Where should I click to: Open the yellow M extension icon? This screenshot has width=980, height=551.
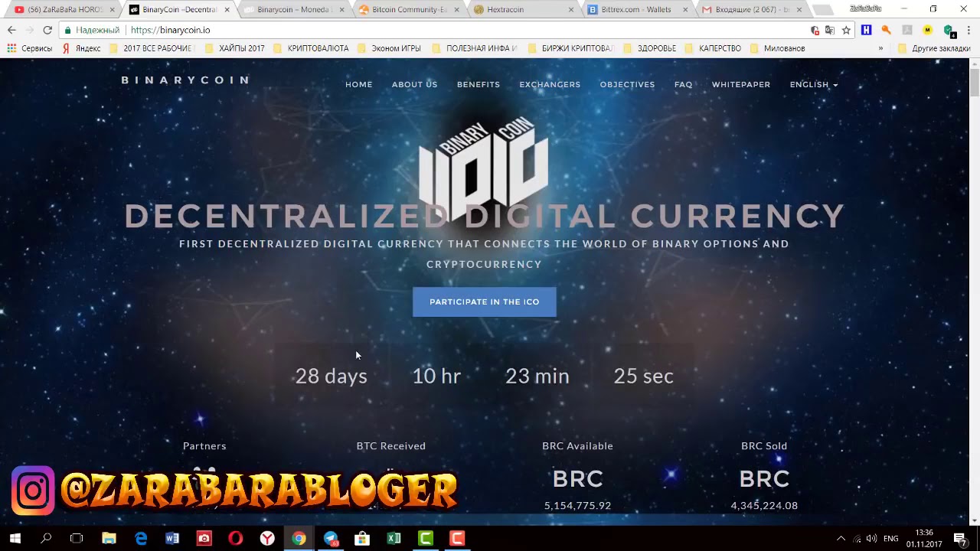927,30
